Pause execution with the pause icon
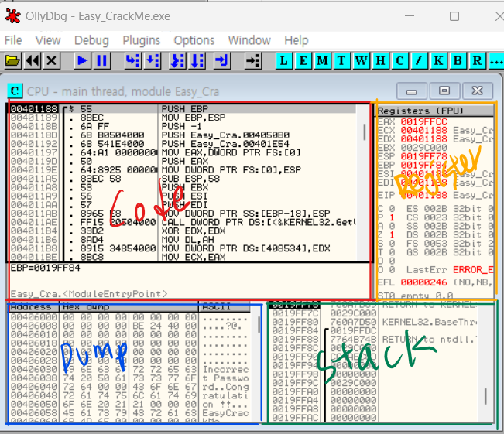 pos(102,60)
